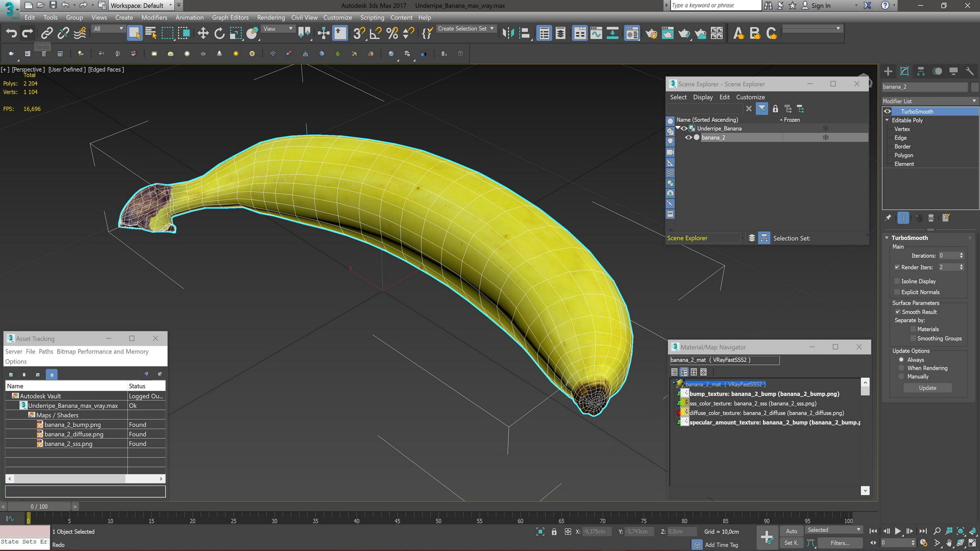The height and width of the screenshot is (551, 980).
Task: Open the Hierarchy command panel tab
Action: 921,71
